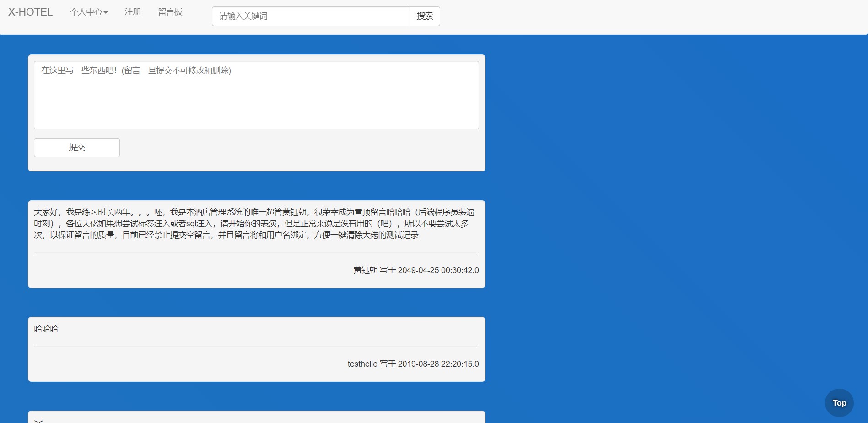
Task: Open the 个人中心 dropdown menu
Action: click(89, 12)
